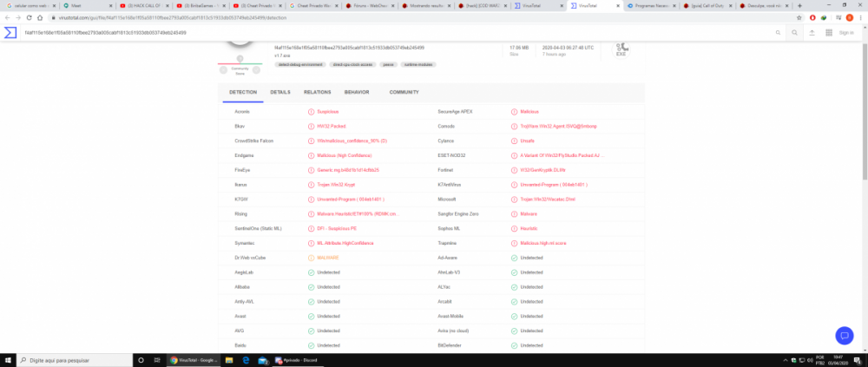
Task: Click the VirusTotal upload file icon
Action: (x=812, y=33)
